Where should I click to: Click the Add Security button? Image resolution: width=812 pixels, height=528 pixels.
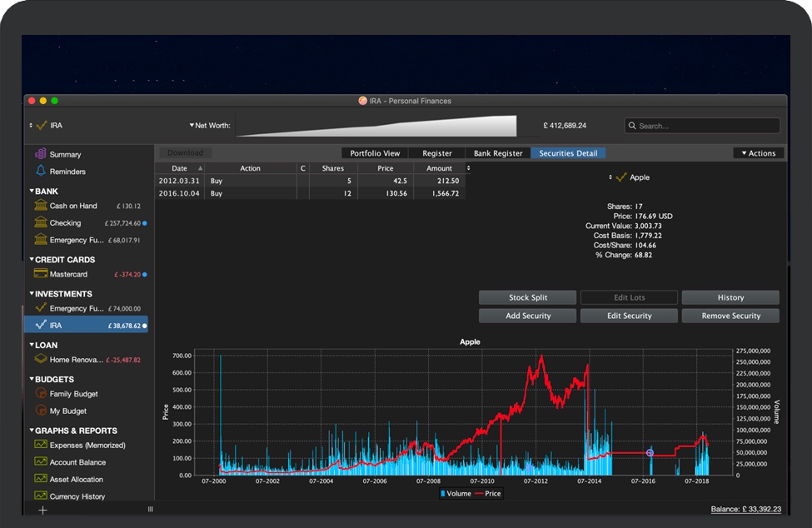point(527,316)
